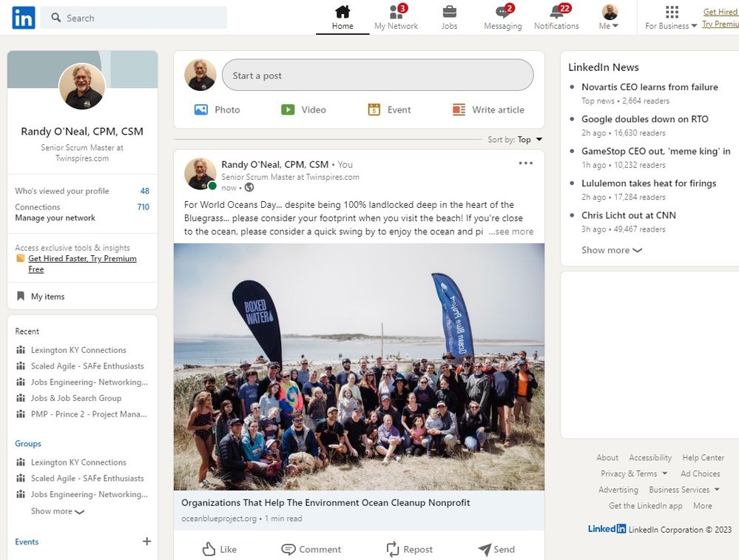The width and height of the screenshot is (739, 560).
Task: Open Messaging with 2 unread
Action: [503, 18]
